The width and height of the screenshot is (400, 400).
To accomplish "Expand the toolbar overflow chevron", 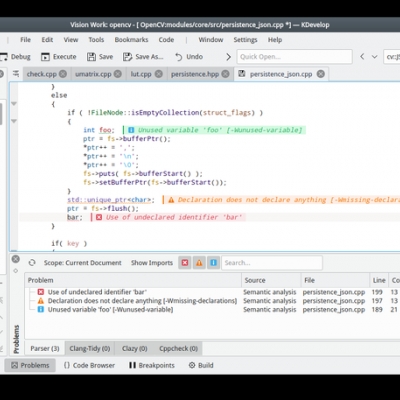I will [x=228, y=57].
